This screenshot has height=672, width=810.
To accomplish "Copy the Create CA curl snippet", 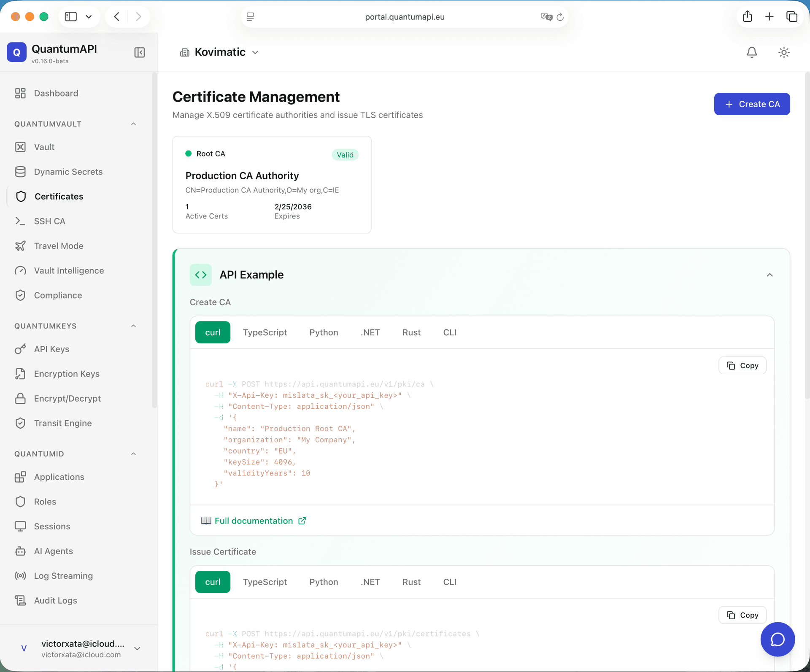I will [x=742, y=365].
